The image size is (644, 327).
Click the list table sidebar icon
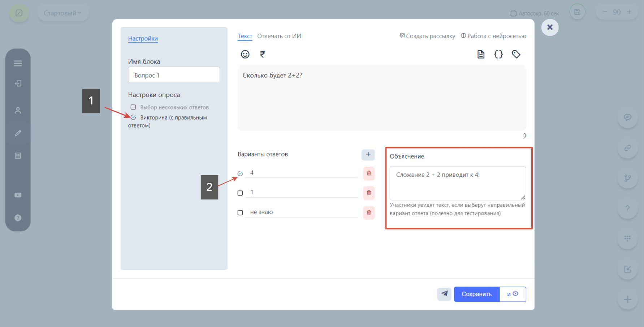pyautogui.click(x=18, y=156)
